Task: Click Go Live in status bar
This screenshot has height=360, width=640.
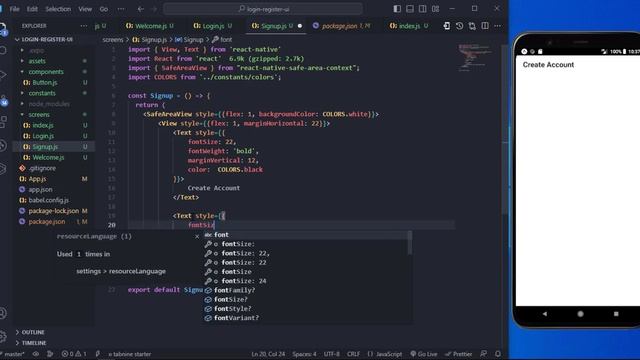Action: (424, 354)
